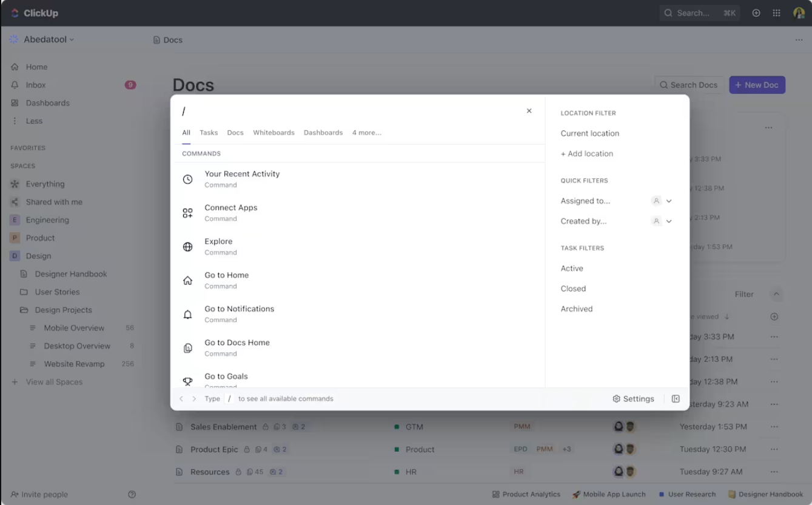Click the Search Docs button
This screenshot has height=505, width=812.
(689, 85)
